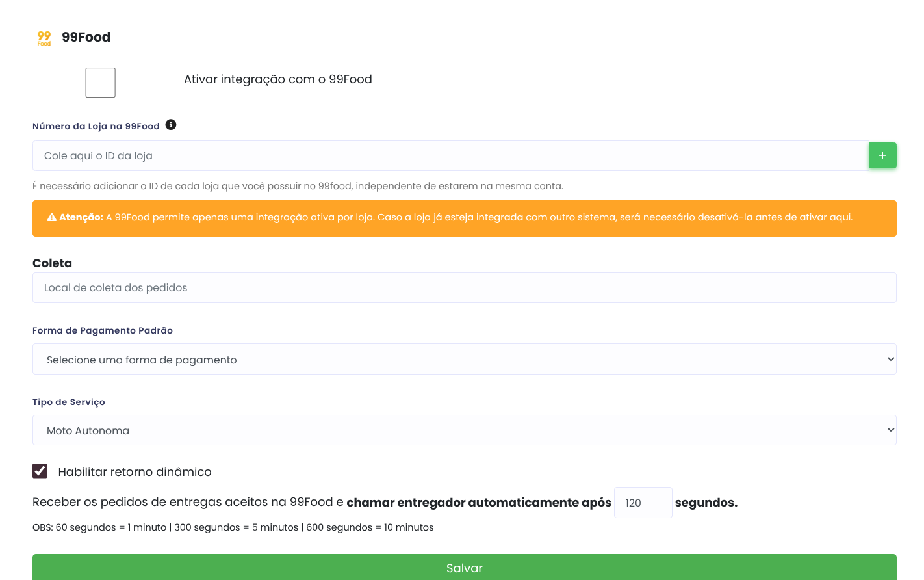Focus the Cole aqui o ID da loja field
Screen dimensions: 924x580
point(450,156)
